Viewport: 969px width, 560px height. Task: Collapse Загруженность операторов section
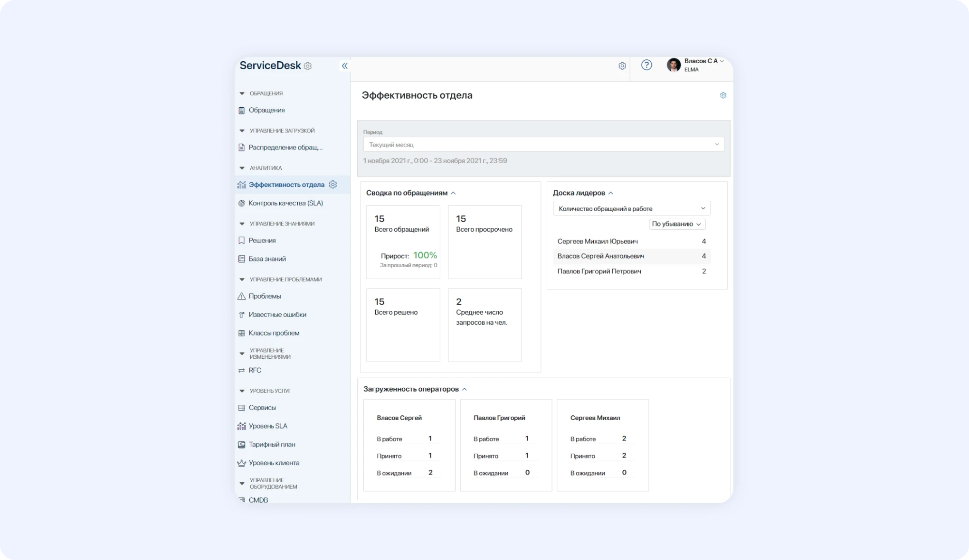pyautogui.click(x=465, y=389)
